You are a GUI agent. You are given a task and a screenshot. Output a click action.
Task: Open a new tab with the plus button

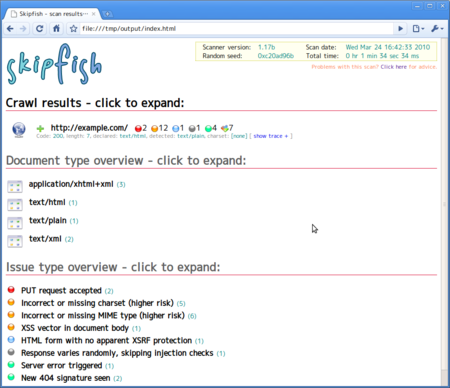tap(107, 14)
